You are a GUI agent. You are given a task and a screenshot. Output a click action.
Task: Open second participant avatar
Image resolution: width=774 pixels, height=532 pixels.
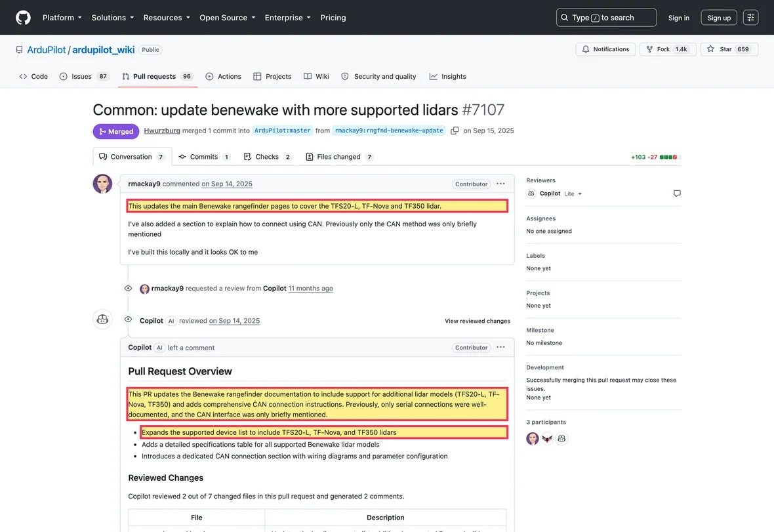point(547,438)
